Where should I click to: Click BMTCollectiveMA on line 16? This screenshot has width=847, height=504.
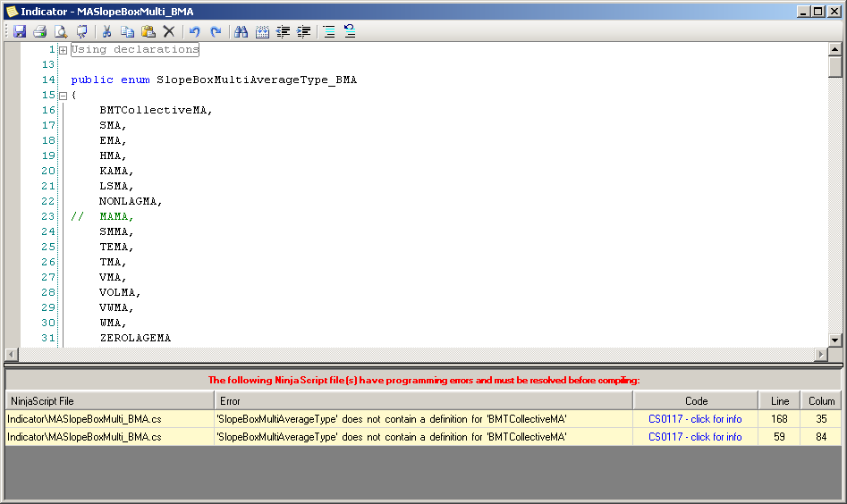pos(152,110)
